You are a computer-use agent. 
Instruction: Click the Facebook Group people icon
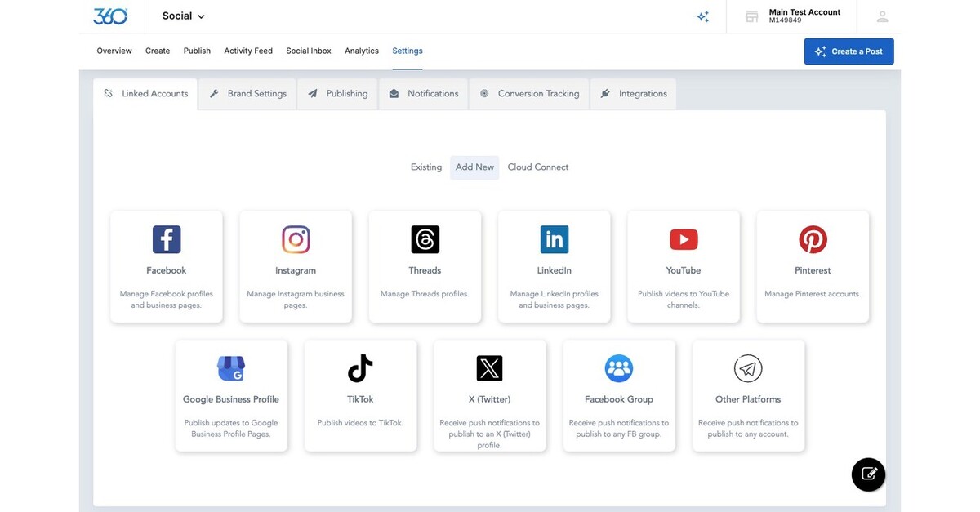[619, 368]
